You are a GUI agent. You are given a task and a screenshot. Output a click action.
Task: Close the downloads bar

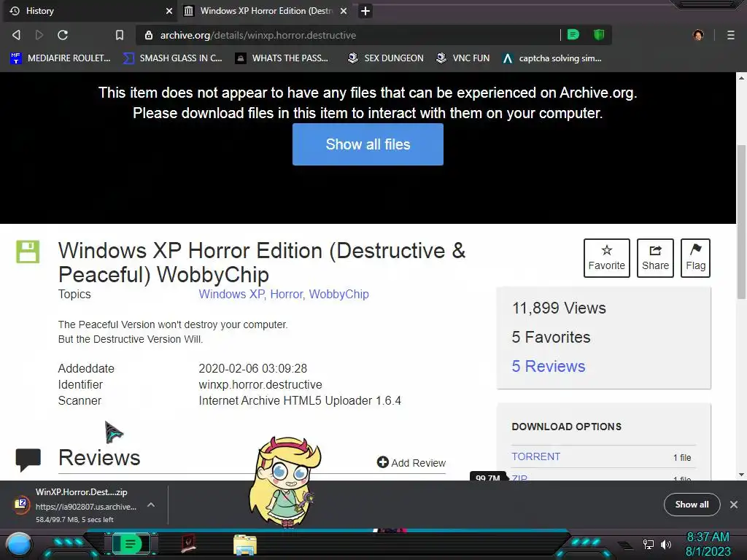[x=734, y=505]
